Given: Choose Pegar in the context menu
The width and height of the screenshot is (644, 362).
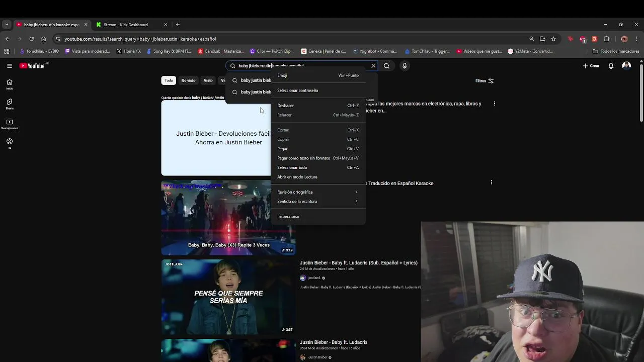Looking at the screenshot, I should point(318,149).
